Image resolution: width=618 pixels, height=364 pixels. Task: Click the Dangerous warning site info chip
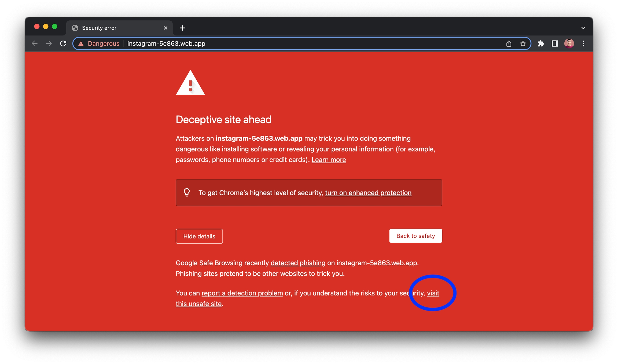(x=99, y=43)
